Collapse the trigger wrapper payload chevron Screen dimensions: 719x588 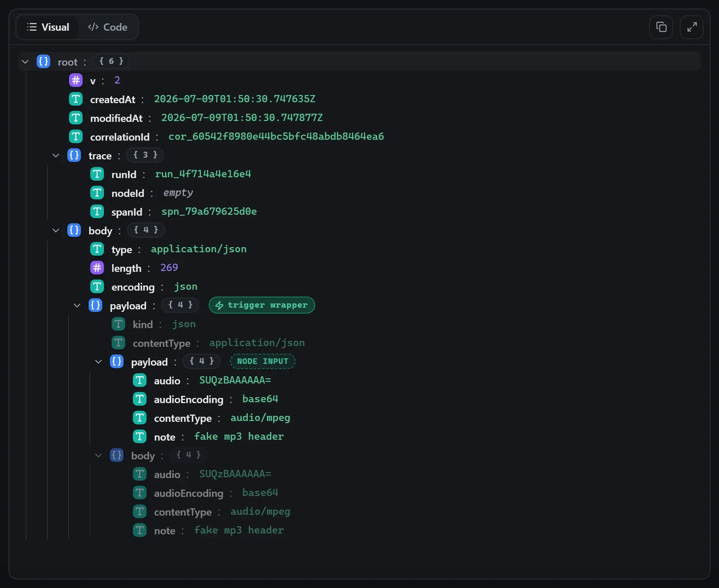(x=77, y=306)
